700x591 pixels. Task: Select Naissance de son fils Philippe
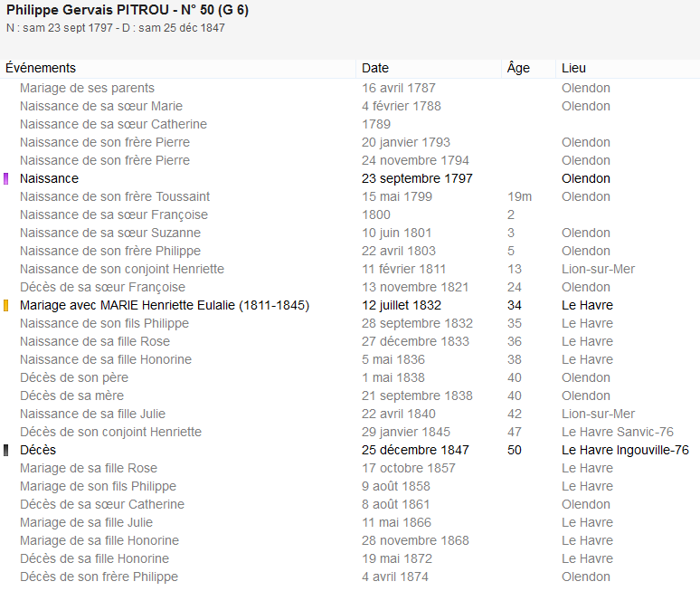[350, 323]
